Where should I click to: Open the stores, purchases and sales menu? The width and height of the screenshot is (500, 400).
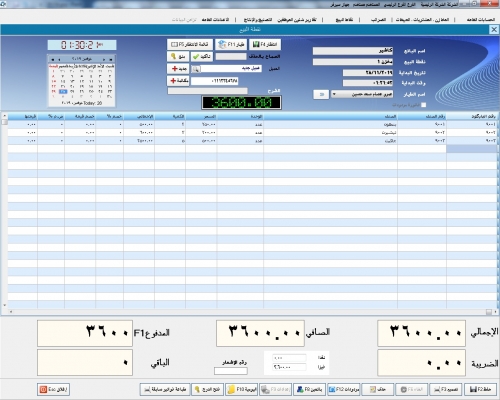click(x=422, y=20)
